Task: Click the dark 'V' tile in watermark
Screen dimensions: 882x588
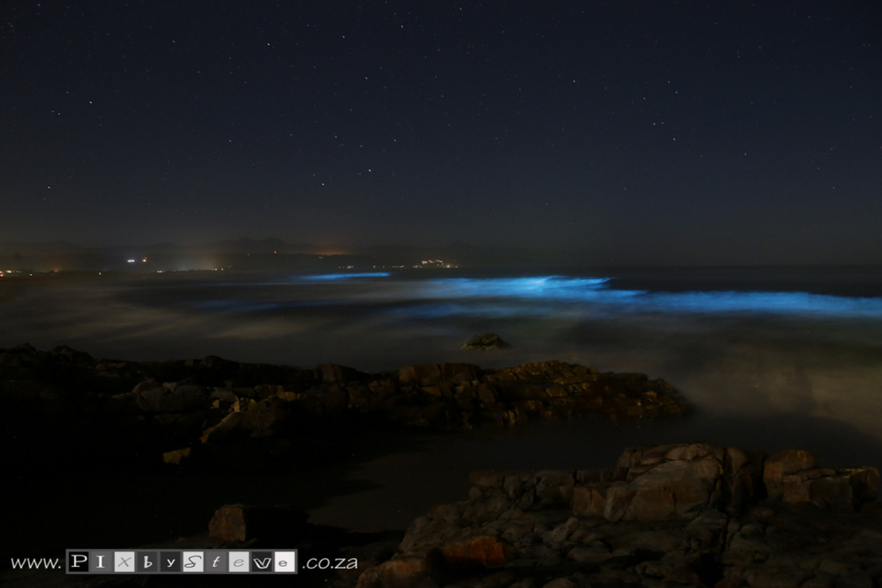Action: coord(262,562)
